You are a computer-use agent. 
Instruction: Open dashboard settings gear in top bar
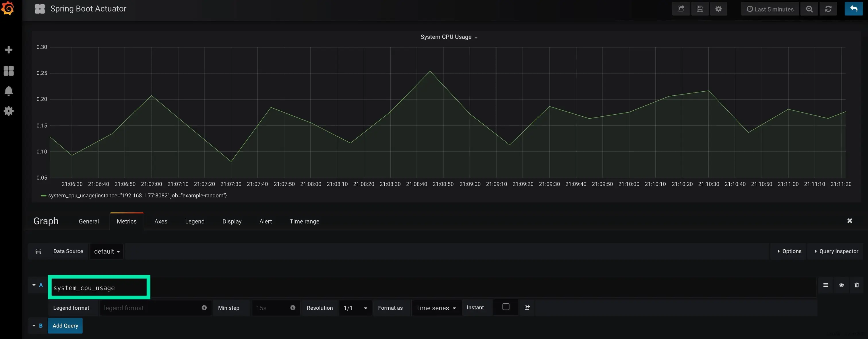(718, 9)
